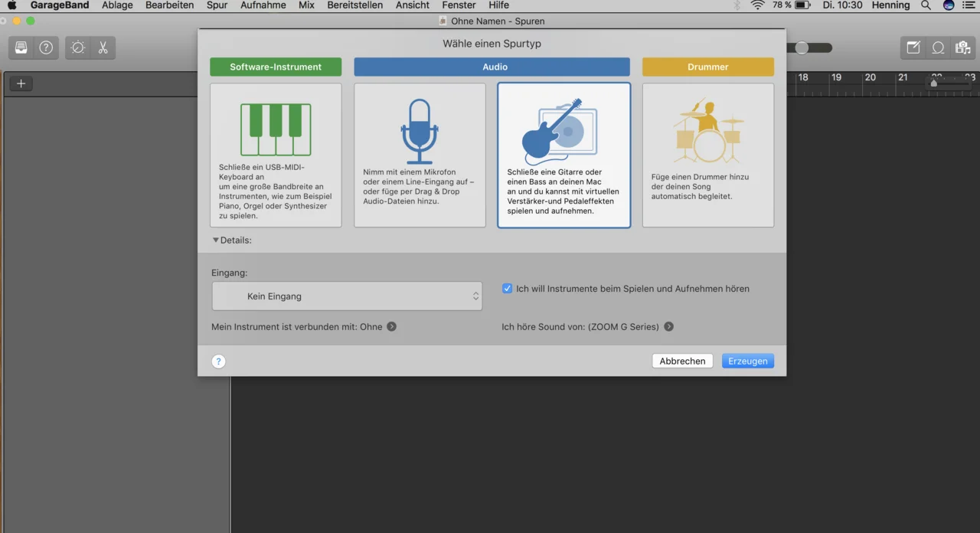The height and width of the screenshot is (533, 980).
Task: Click the Erzeugen button
Action: pos(747,361)
